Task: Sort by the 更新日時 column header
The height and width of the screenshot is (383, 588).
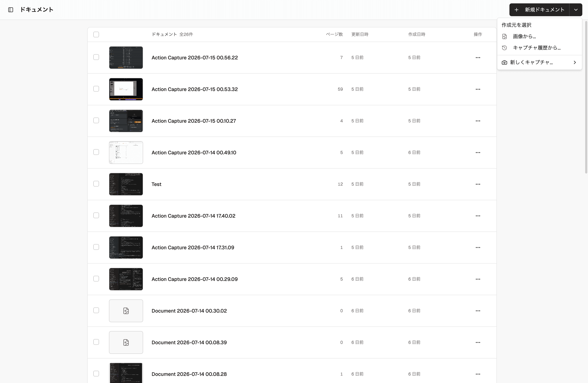Action: (360, 34)
